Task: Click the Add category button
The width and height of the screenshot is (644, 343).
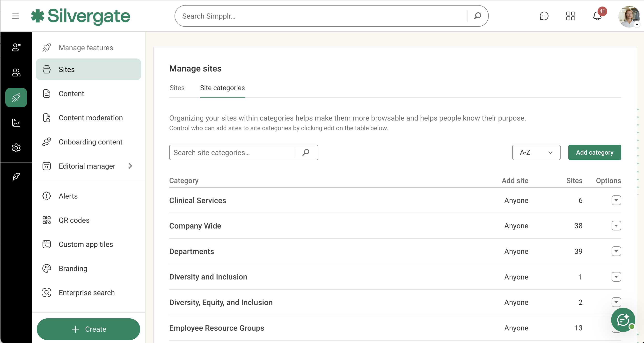Action: click(x=594, y=152)
